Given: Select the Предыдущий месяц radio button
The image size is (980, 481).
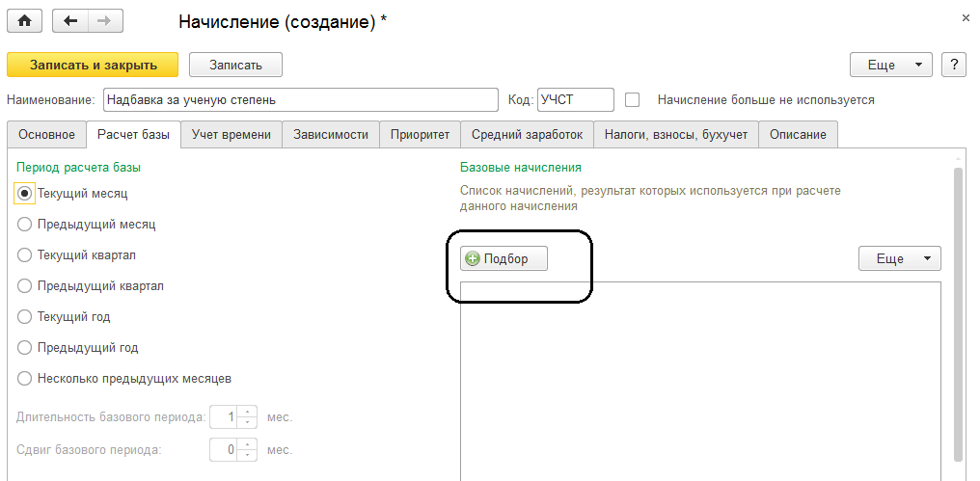Looking at the screenshot, I should pos(25,224).
